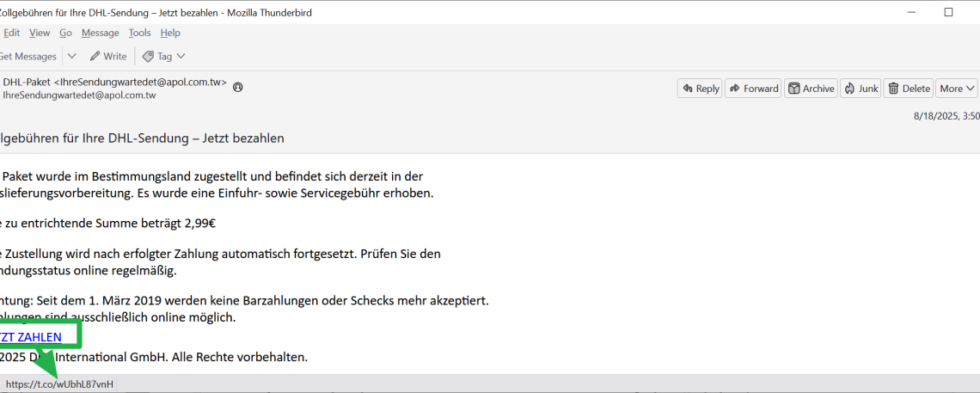Open the Help menu
This screenshot has height=393, width=980.
pyautogui.click(x=170, y=33)
